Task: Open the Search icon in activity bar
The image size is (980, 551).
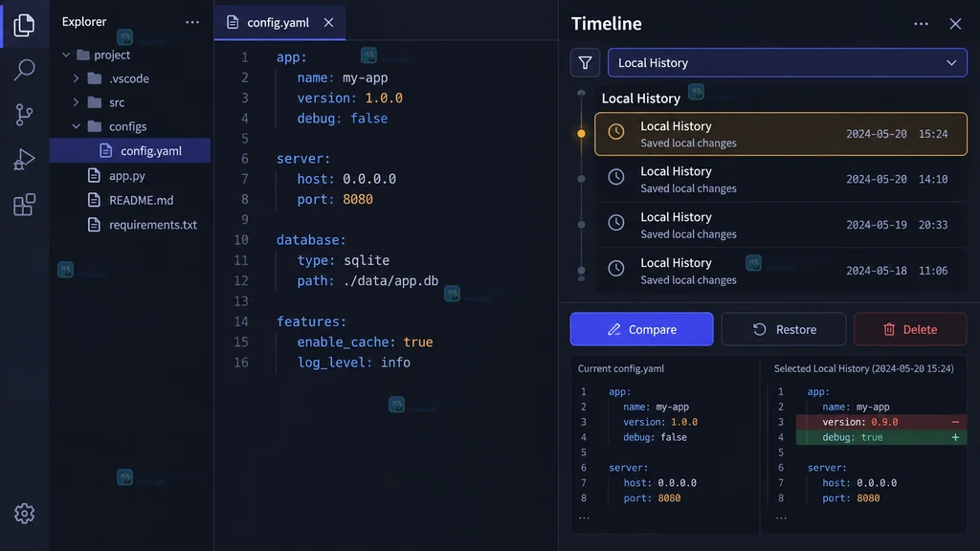Action: point(24,69)
